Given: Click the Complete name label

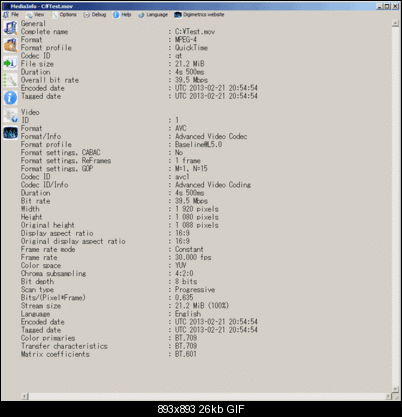Looking at the screenshot, I should (x=44, y=32).
